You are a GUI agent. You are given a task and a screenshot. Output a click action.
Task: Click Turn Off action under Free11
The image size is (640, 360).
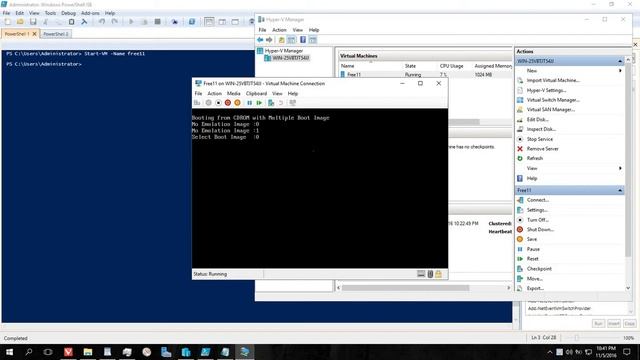coord(537,220)
